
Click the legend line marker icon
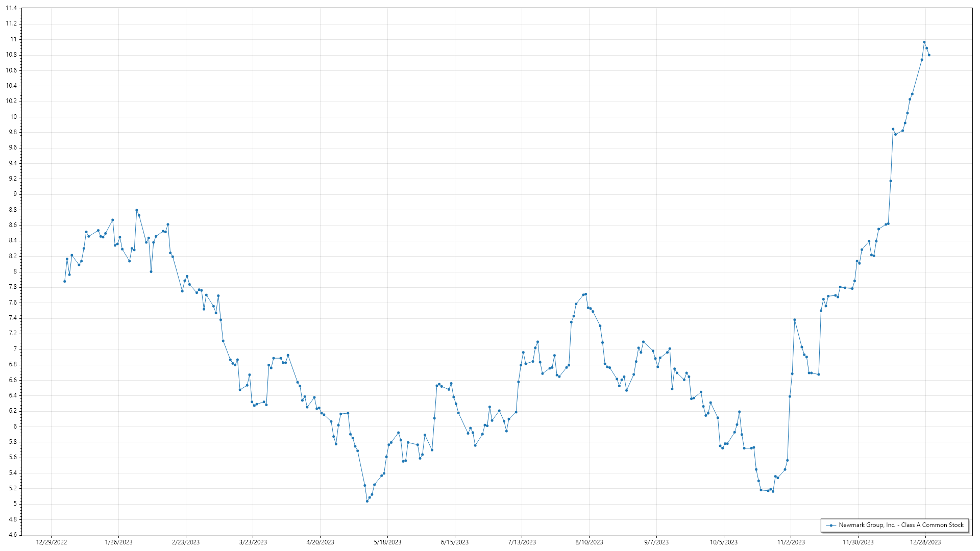point(831,525)
